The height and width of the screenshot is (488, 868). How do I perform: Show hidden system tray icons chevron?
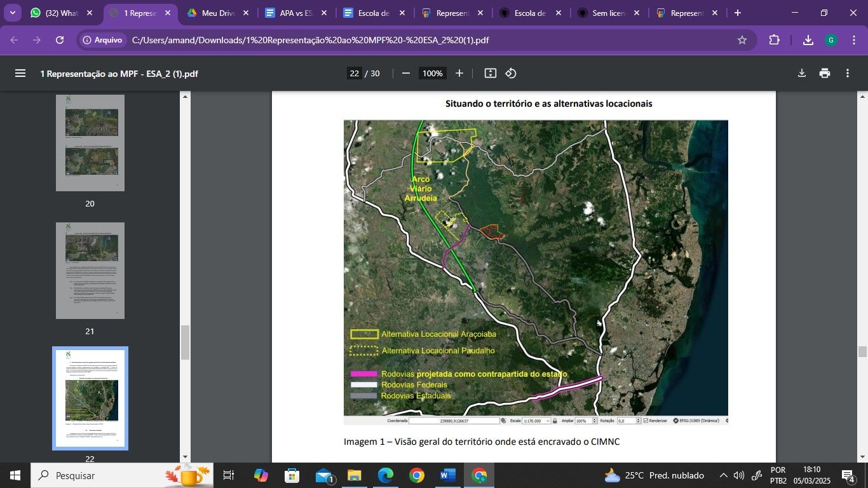[723, 475]
